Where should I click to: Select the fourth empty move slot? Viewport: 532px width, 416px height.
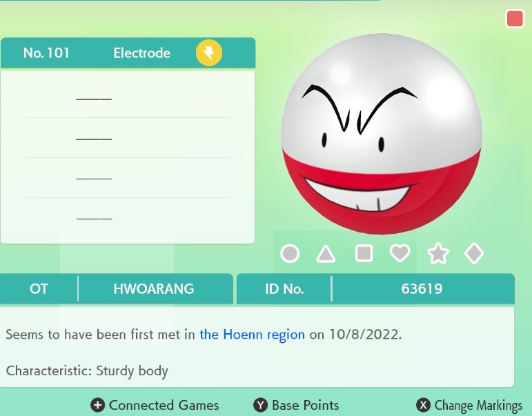[x=128, y=218]
